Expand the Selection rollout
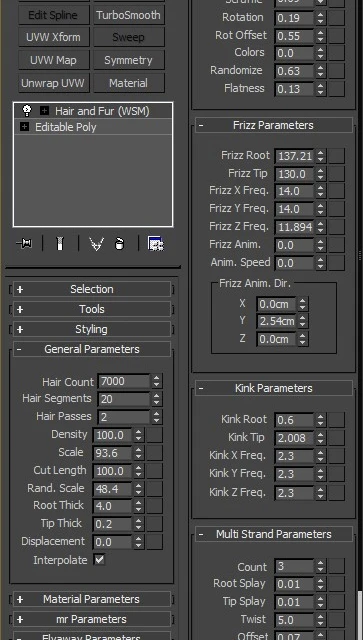Screen dimensions: 363x640 (x=92, y=289)
